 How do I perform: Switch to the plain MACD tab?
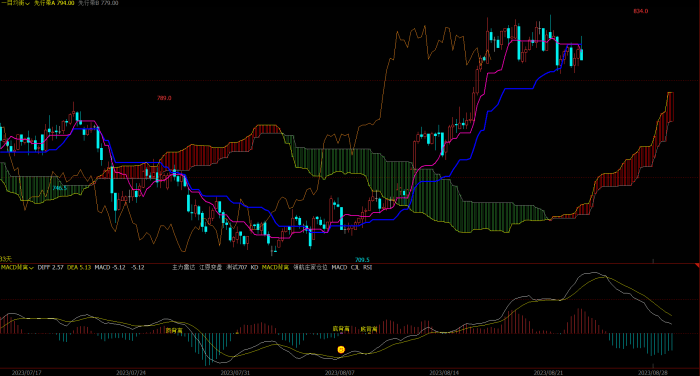point(339,267)
